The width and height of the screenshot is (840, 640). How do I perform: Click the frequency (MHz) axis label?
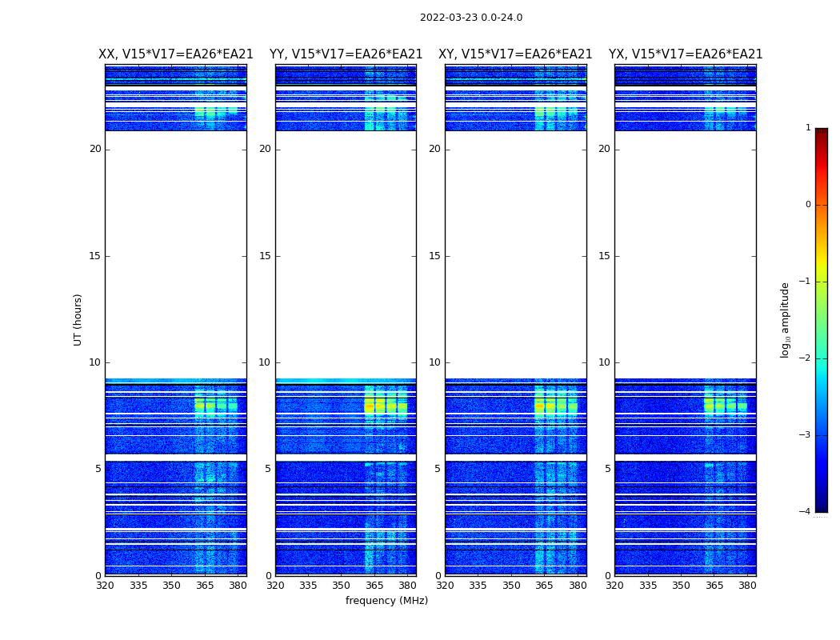point(386,600)
